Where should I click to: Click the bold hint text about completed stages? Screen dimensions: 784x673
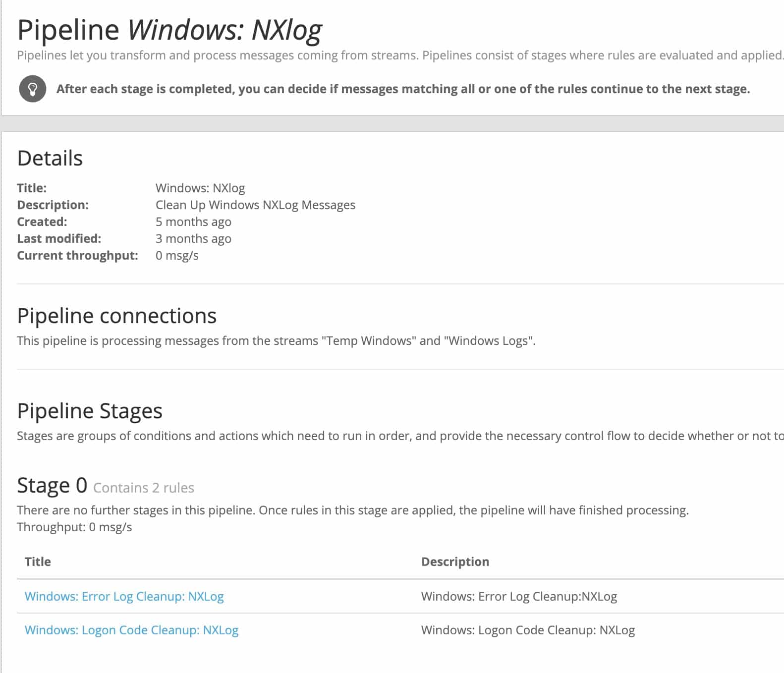[x=403, y=89]
